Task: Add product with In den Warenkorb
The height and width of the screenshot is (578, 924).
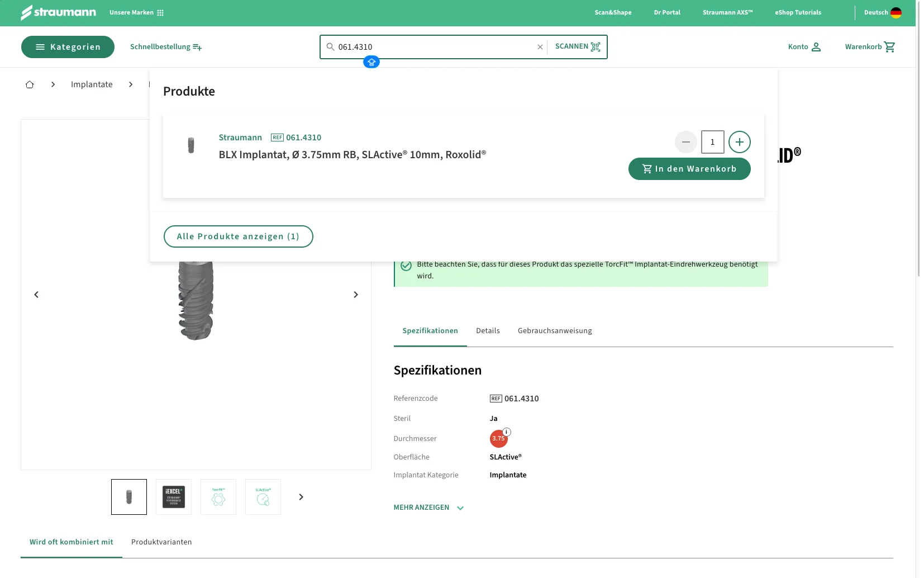Action: pos(689,169)
